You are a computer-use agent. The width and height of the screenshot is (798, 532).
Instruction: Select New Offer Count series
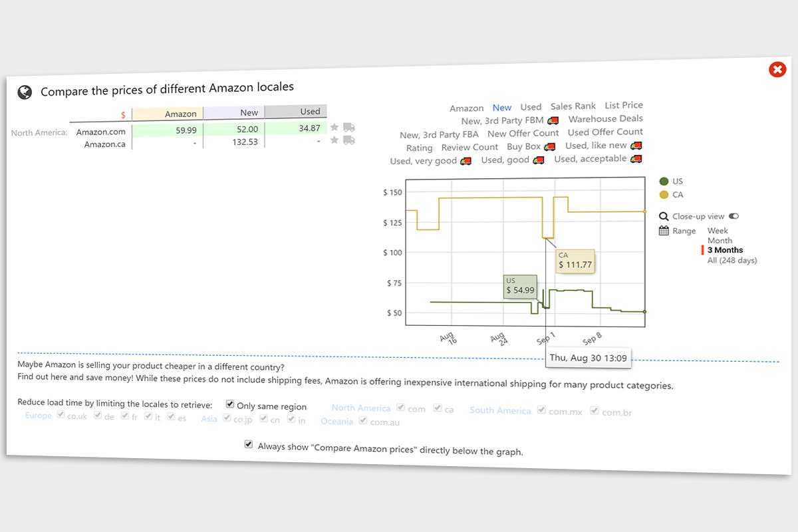pyautogui.click(x=523, y=134)
